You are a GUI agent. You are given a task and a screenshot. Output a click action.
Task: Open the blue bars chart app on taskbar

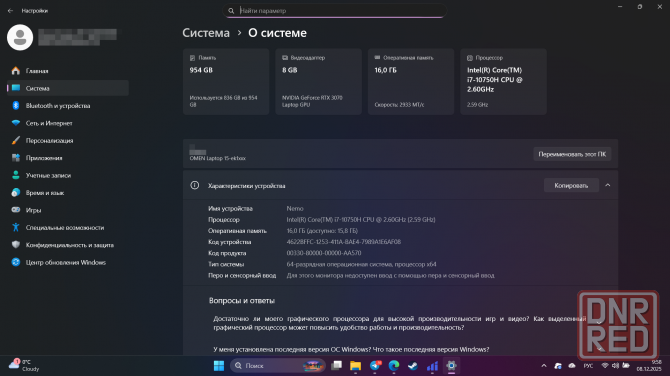coord(432,366)
